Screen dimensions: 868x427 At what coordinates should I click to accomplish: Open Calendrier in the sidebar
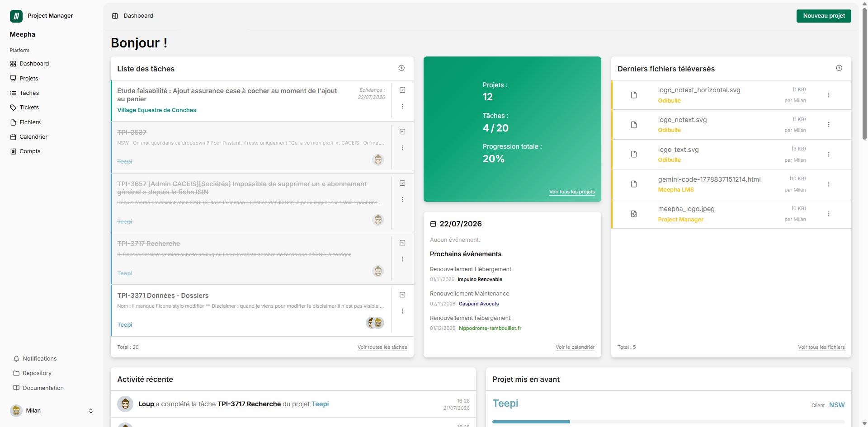(x=52, y=137)
